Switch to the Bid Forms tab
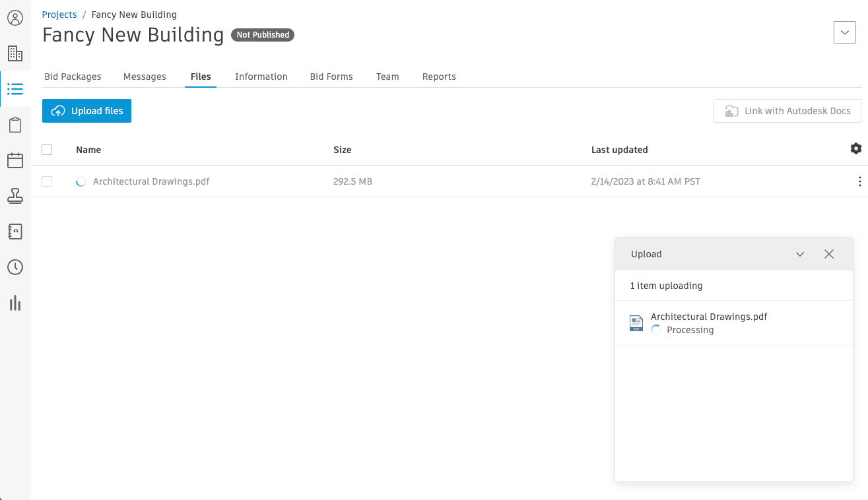Screen dimensions: 868x500 (331, 77)
